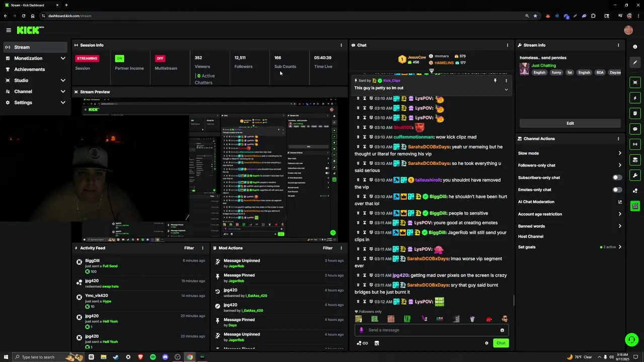Open Session Info three-dot menu
This screenshot has width=644, height=362.
point(341,45)
